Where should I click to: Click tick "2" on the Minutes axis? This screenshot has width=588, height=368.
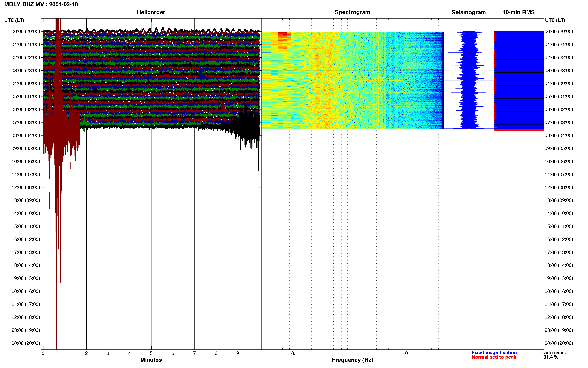[x=86, y=353]
